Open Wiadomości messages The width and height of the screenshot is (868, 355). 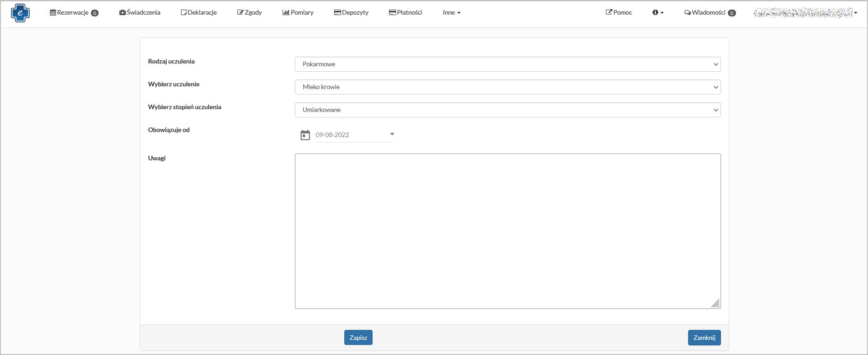click(710, 13)
